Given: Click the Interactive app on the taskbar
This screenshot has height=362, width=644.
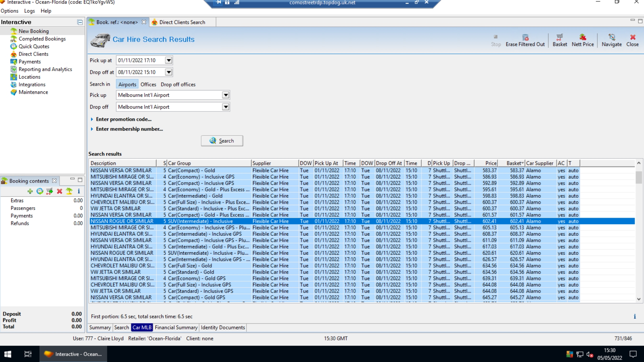Looking at the screenshot, I should coord(73,354).
